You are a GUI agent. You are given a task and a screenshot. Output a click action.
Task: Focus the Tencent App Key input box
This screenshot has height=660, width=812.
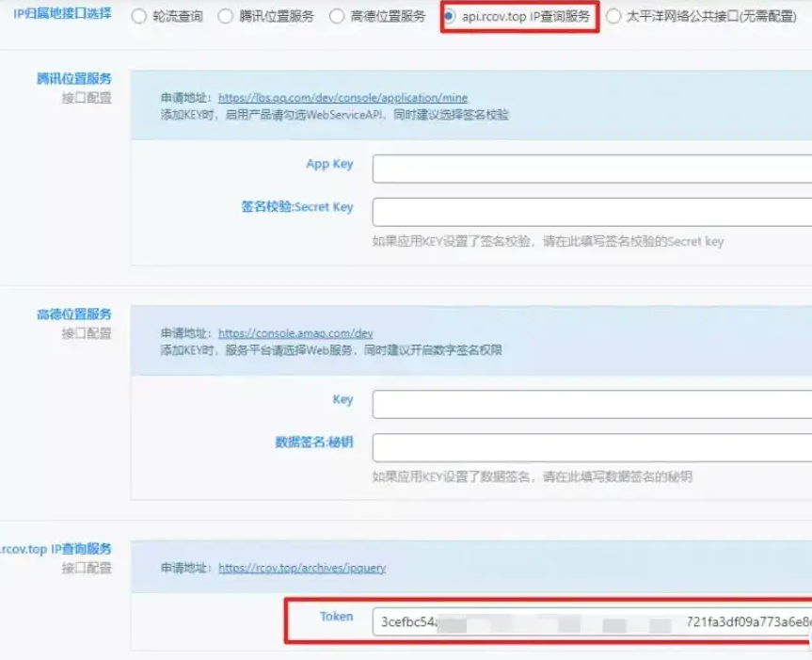(x=591, y=169)
